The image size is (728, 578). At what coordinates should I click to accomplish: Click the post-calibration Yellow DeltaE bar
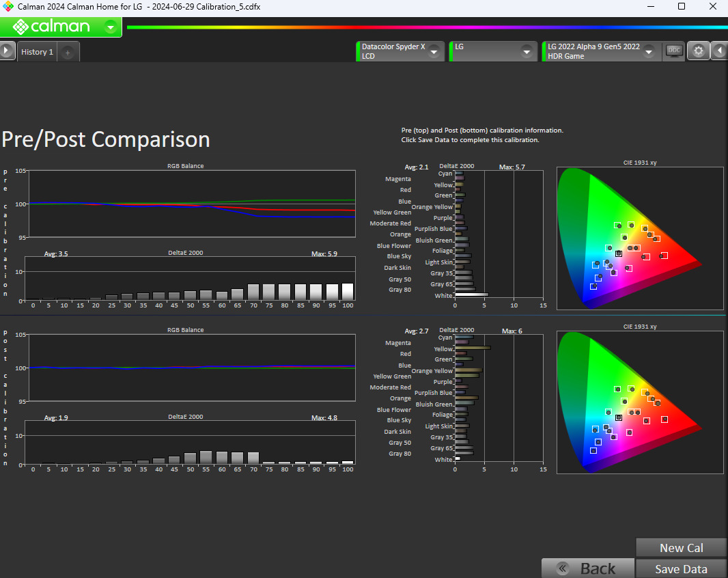point(473,348)
